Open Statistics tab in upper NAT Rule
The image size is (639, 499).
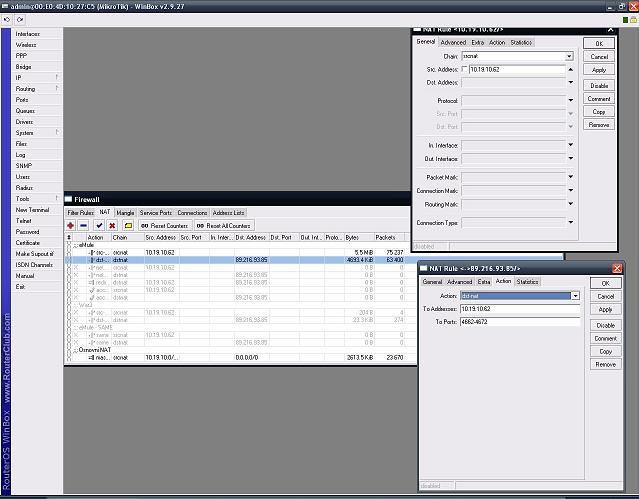tap(521, 42)
